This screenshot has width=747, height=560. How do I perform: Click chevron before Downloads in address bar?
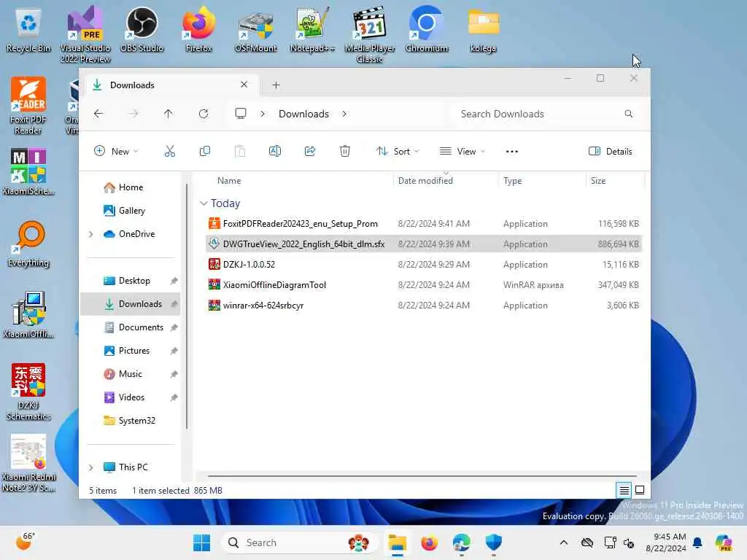click(263, 114)
